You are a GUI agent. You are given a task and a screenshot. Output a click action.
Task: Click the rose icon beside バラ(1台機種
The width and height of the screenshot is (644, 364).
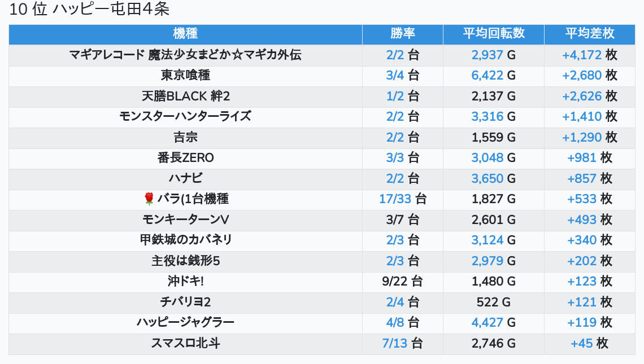(x=149, y=199)
